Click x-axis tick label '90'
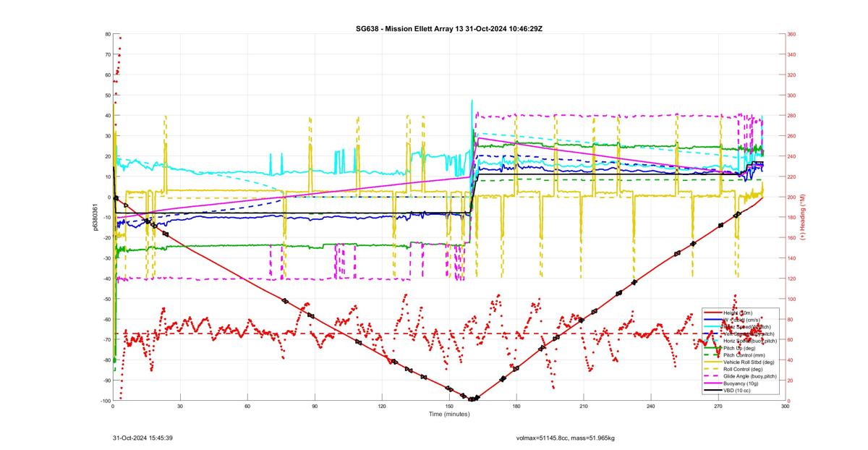This screenshot has height=450, width=868. [x=315, y=406]
